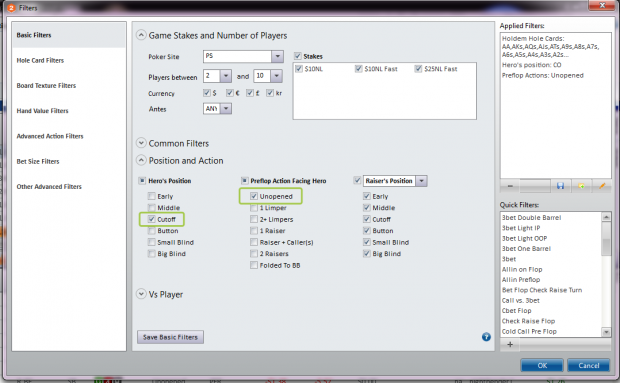
Task: Click the Cancel button
Action: (x=588, y=366)
